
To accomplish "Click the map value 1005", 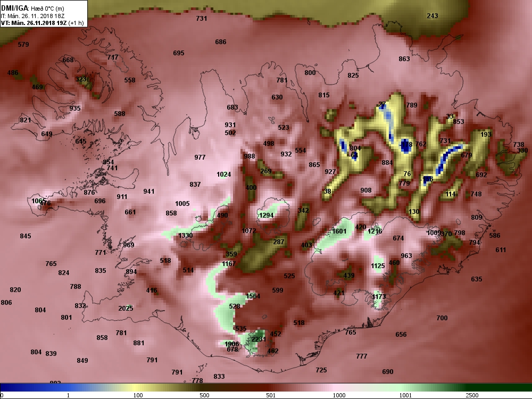I will (x=182, y=204).
